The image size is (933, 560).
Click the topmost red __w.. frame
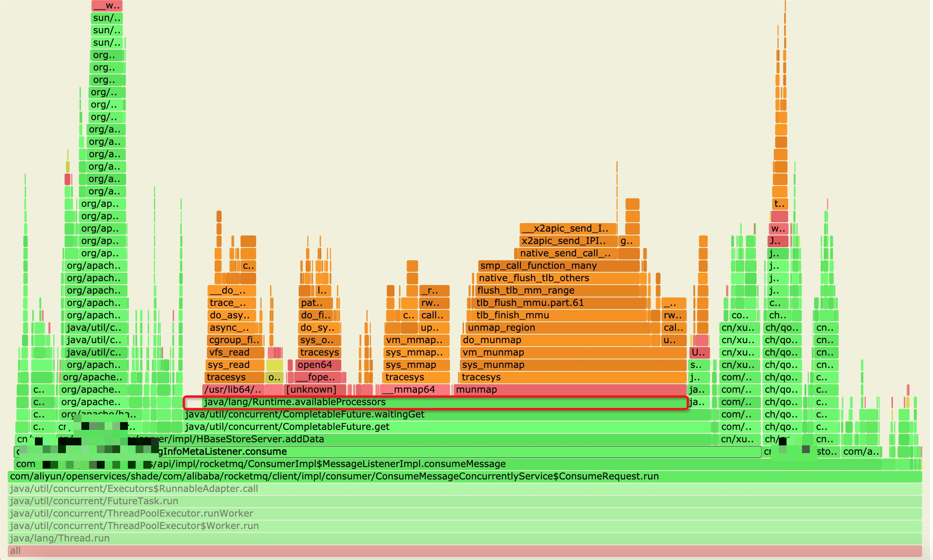107,5
